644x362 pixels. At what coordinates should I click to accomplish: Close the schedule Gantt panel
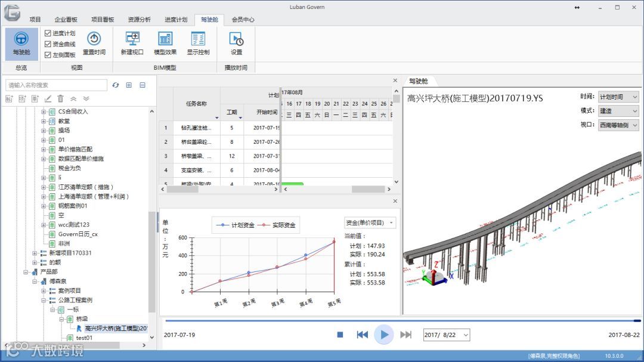click(x=395, y=81)
